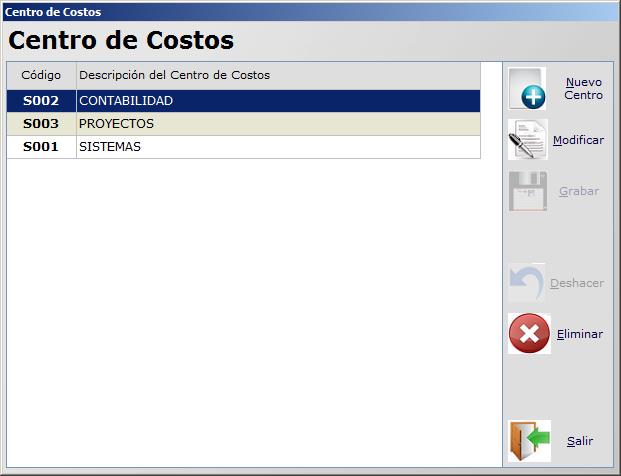Click the Nuevo Centro label
621x476 pixels.
(583, 89)
